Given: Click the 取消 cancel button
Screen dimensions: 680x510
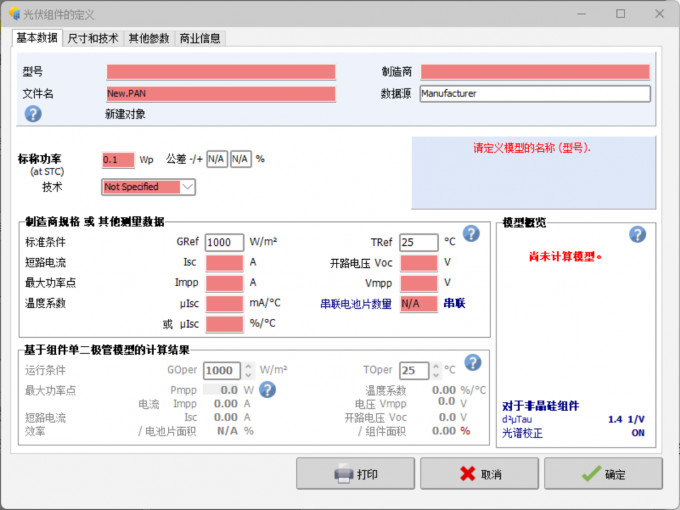Looking at the screenshot, I should (x=479, y=474).
